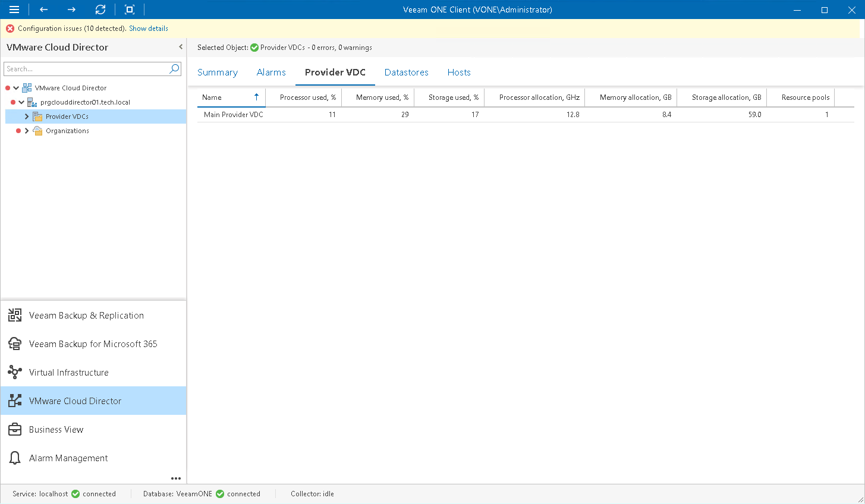865x504 pixels.
Task: Go forward with the right arrow
Action: pos(71,10)
